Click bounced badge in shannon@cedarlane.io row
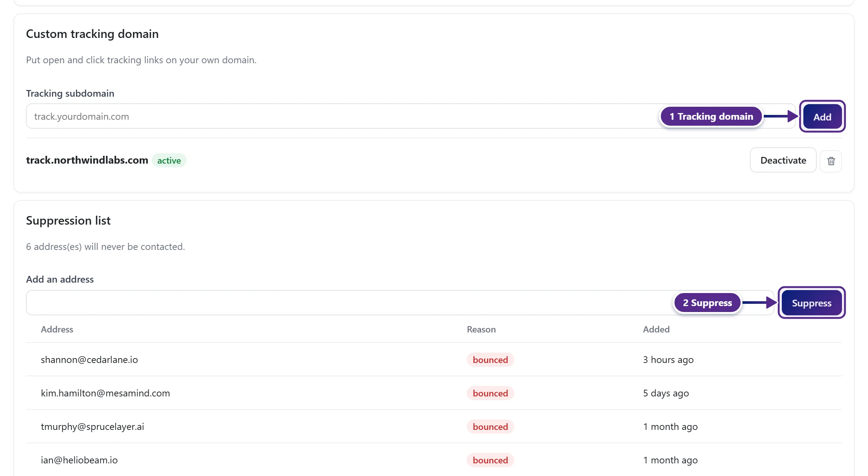The image size is (868, 476). tap(490, 360)
